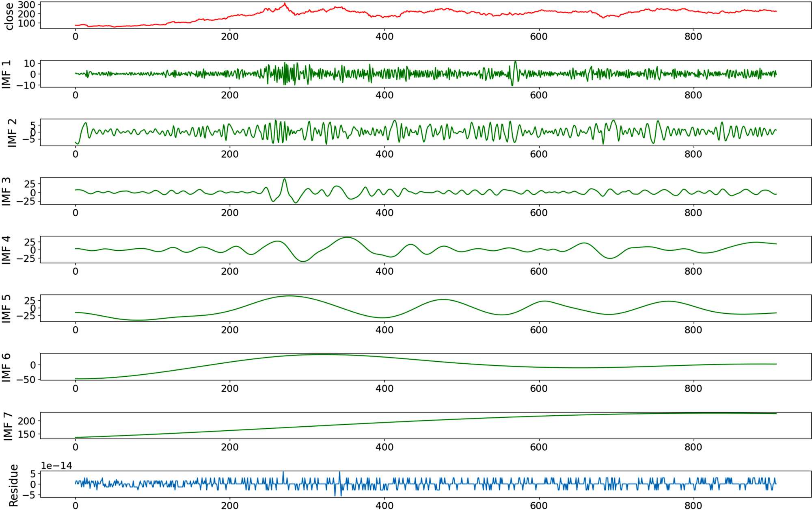Click the 800 x-tick under the Residue plot
Image resolution: width=812 pixels, height=510 pixels.
[x=693, y=505]
